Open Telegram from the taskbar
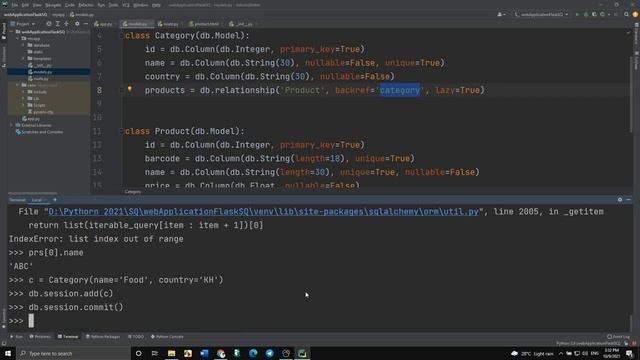The height and width of the screenshot is (360, 640). point(269,353)
